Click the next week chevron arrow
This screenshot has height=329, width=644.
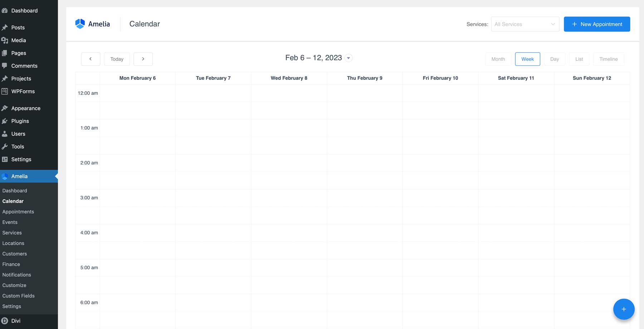143,59
